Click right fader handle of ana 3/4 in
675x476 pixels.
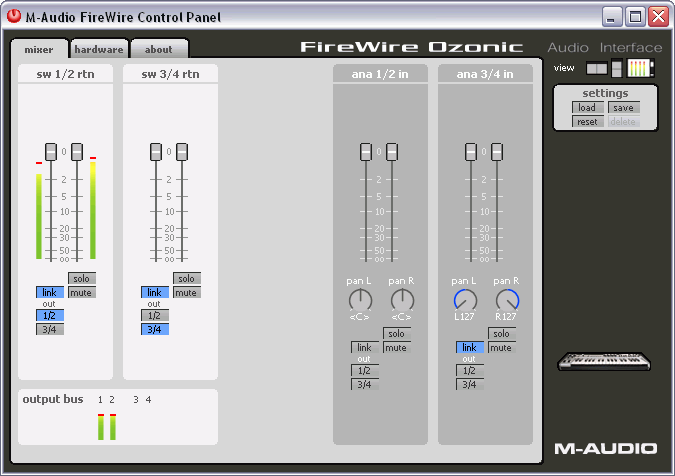pos(497,152)
